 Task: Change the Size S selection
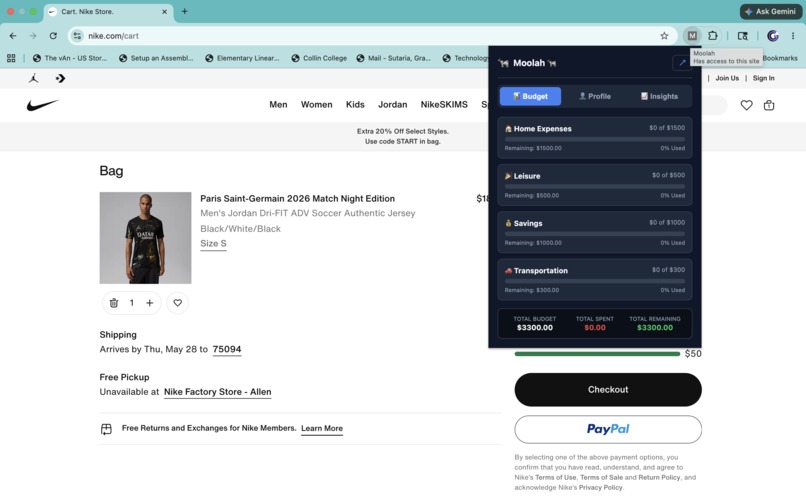point(213,244)
